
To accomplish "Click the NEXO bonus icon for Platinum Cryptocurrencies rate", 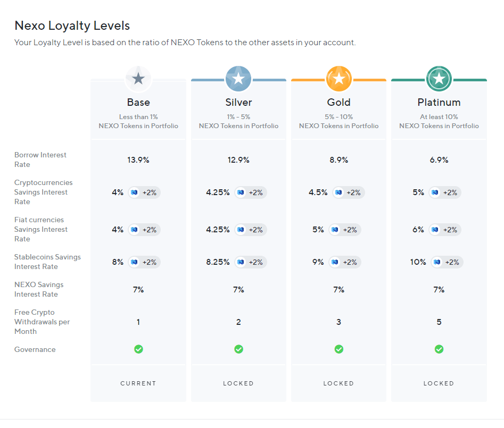I will point(435,192).
